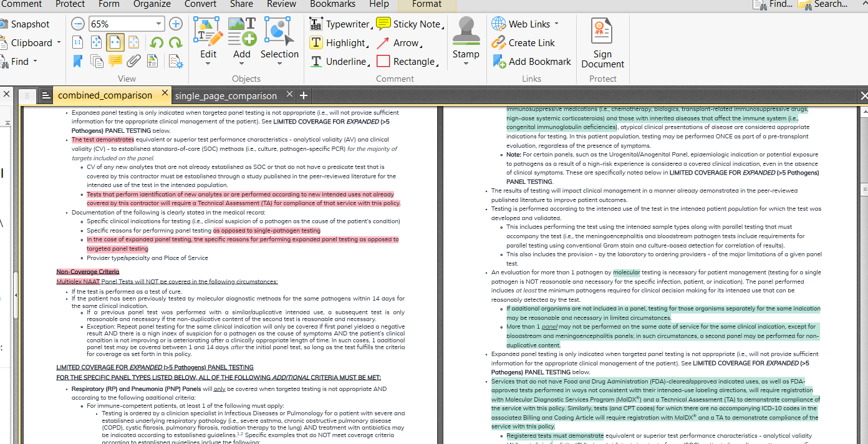Screen dimensions: 868x444
Task: Open the Share ribbon tab
Action: (x=241, y=4)
